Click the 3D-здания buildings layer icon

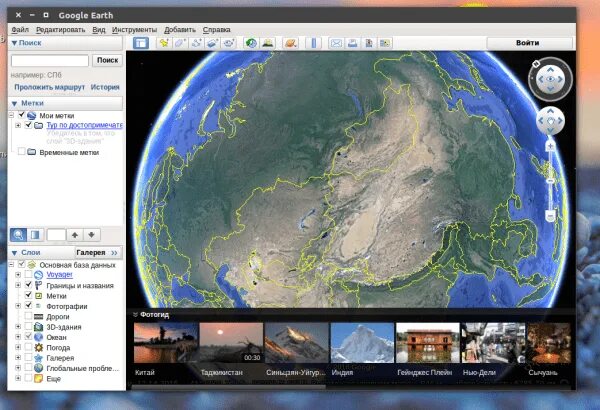(x=38, y=327)
